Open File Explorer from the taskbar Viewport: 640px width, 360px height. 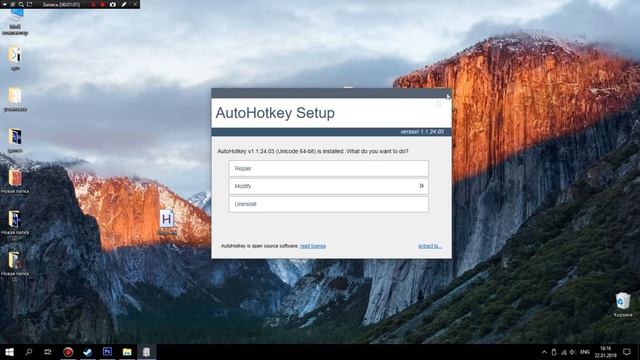(x=127, y=352)
